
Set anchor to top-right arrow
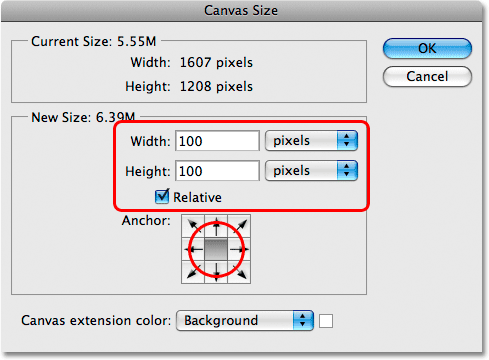(x=239, y=226)
